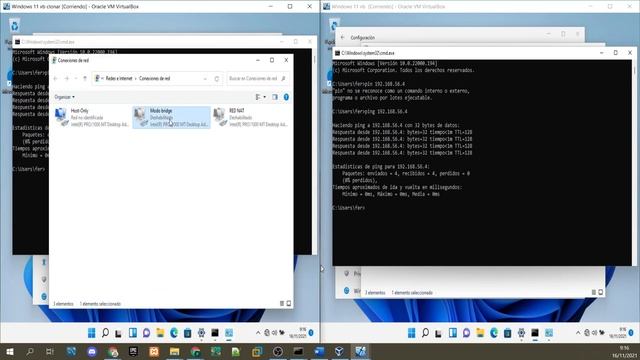Show hidden tray icons in left VM

pos(258,333)
